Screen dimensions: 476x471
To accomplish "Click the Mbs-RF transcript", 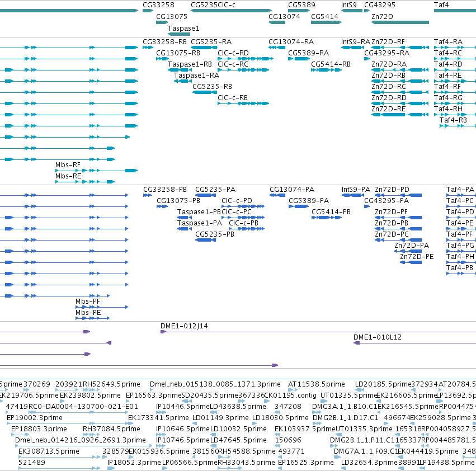I will (x=97, y=171).
